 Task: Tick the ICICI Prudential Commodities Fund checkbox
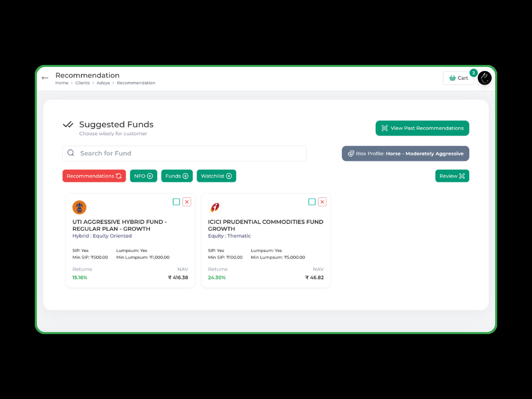pyautogui.click(x=312, y=202)
